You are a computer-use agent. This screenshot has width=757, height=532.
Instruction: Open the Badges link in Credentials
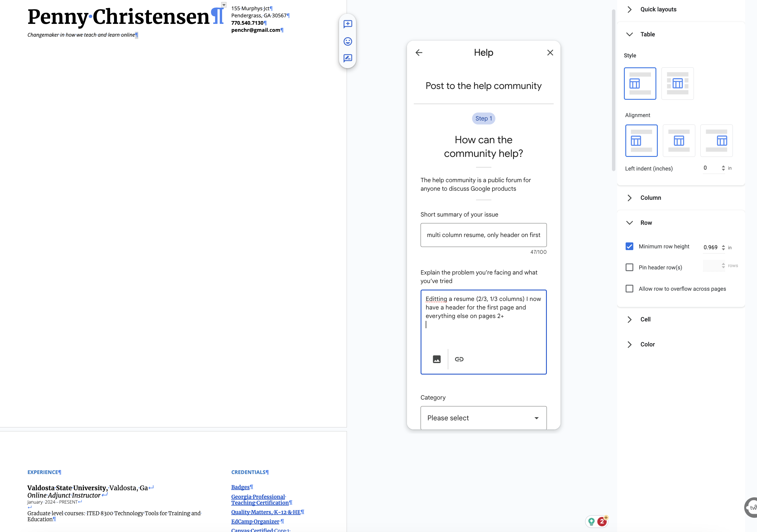click(x=240, y=487)
